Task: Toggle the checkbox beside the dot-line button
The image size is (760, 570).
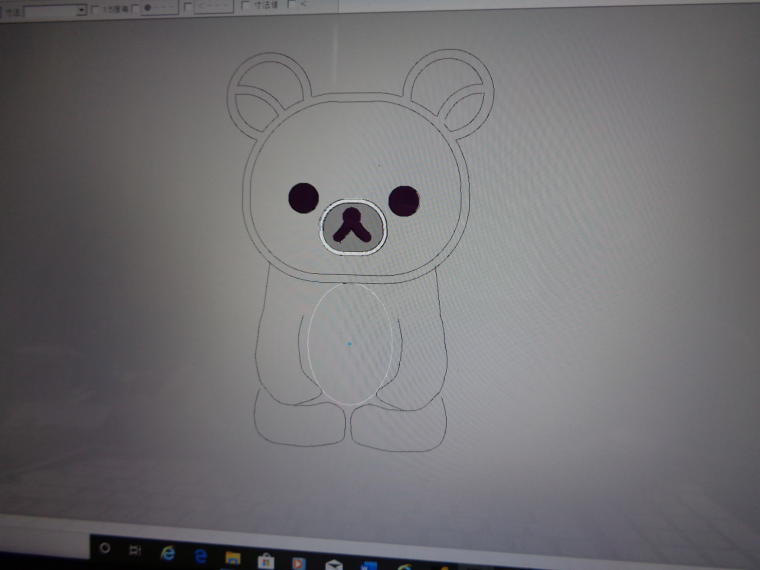Action: [x=136, y=8]
